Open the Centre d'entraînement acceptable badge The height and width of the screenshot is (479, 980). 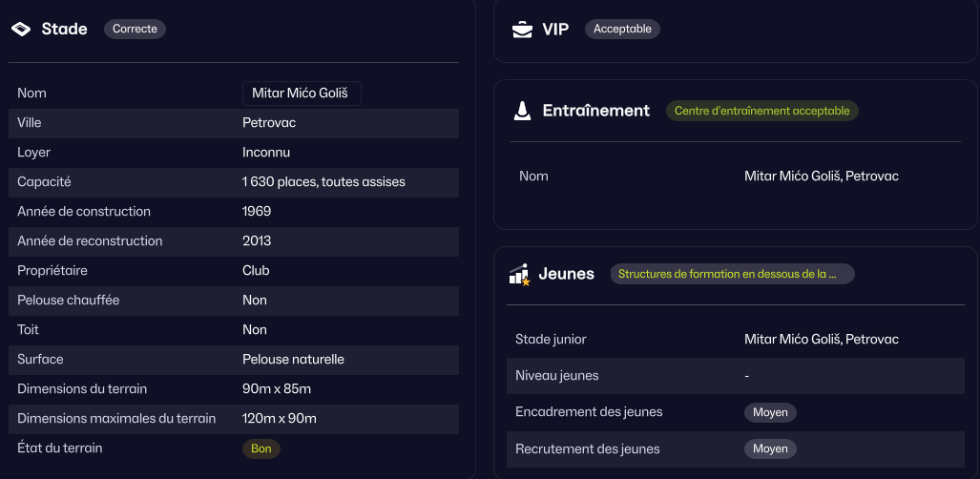(761, 111)
